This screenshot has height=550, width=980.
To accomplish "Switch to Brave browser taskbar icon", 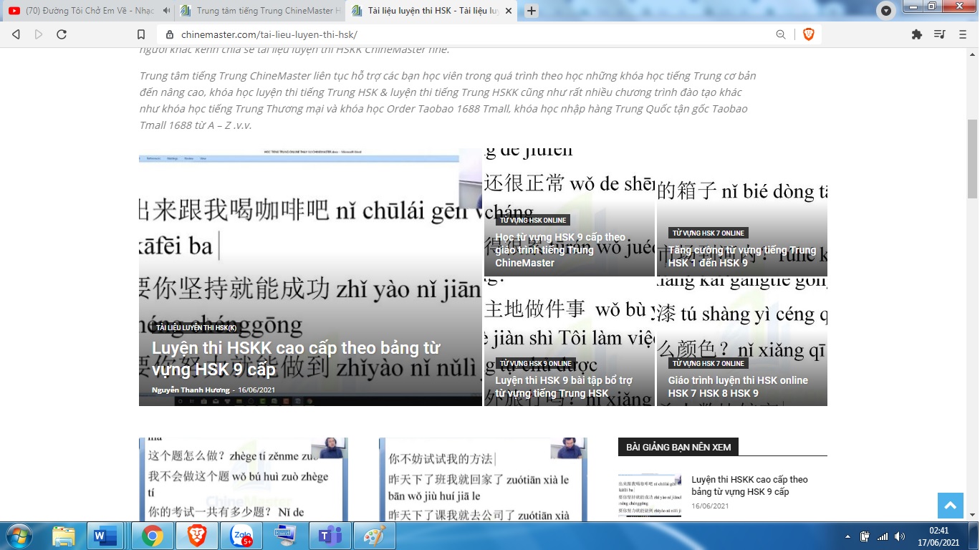I will click(x=197, y=536).
